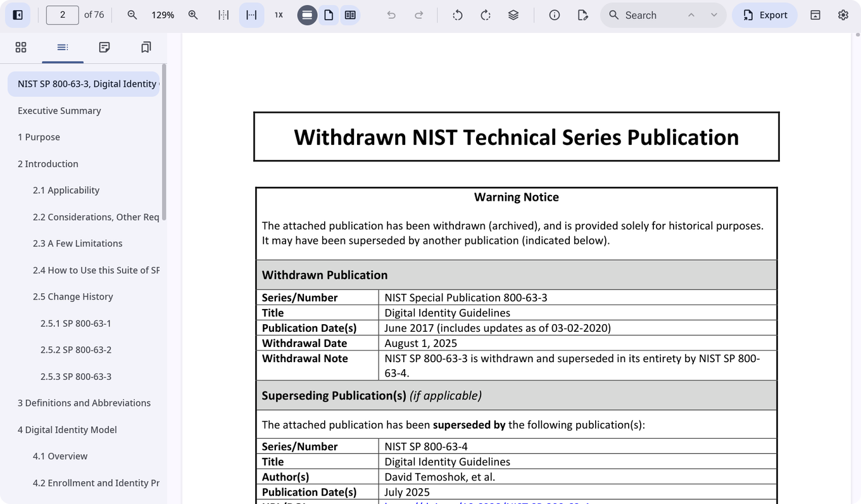Open the archive panel icon next to Export
The width and height of the screenshot is (861, 504).
click(815, 15)
